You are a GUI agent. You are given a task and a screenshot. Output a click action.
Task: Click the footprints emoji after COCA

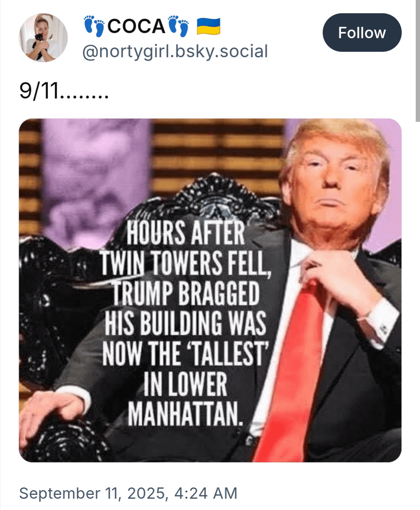(x=178, y=26)
